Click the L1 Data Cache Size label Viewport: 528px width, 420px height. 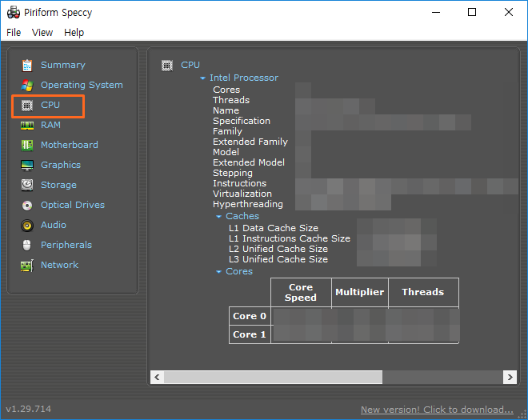pos(274,228)
